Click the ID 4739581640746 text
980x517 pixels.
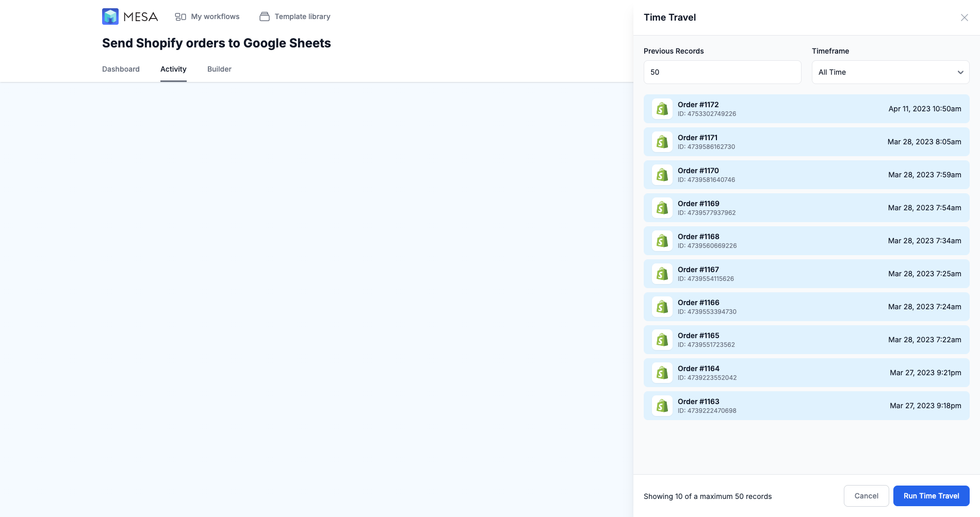pyautogui.click(x=707, y=180)
